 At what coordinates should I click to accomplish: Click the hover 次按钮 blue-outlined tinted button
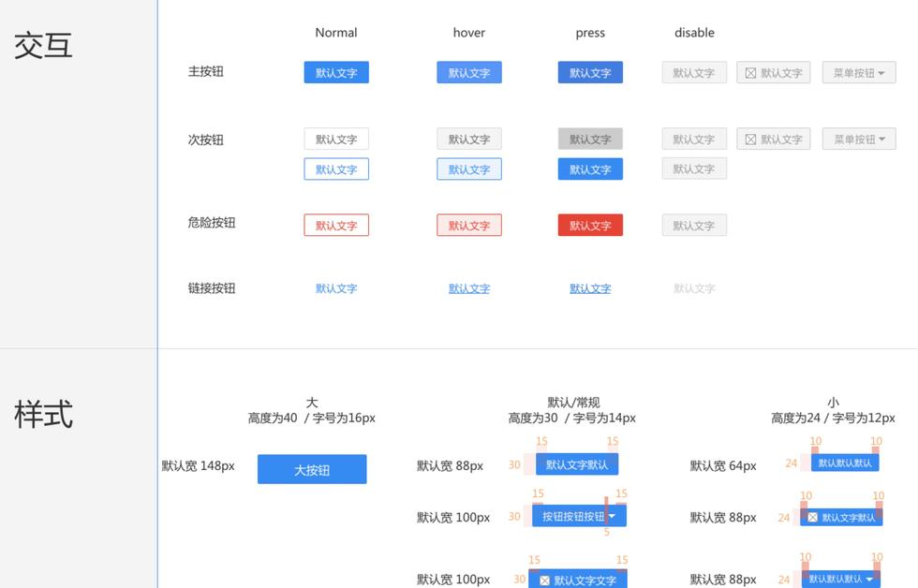tap(469, 169)
